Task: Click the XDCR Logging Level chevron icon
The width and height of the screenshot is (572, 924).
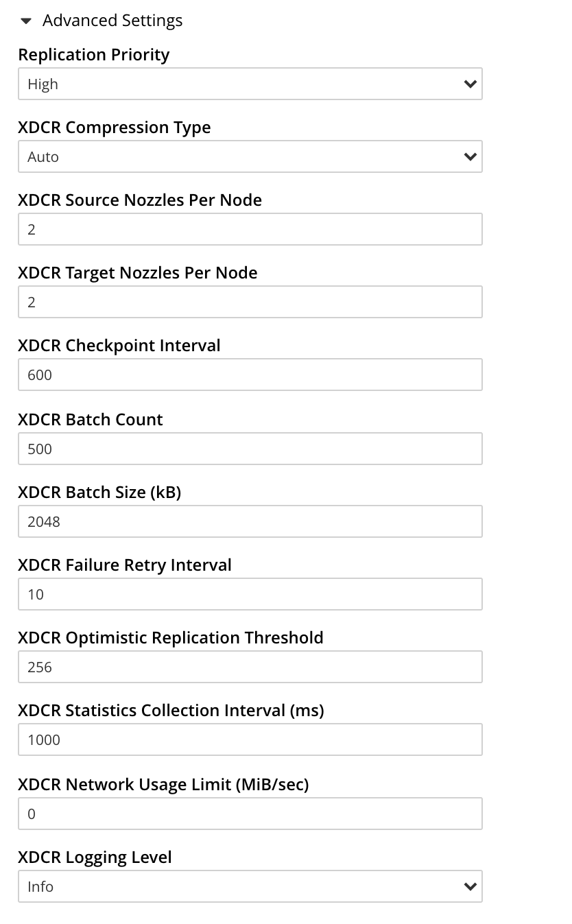Action: coord(470,886)
